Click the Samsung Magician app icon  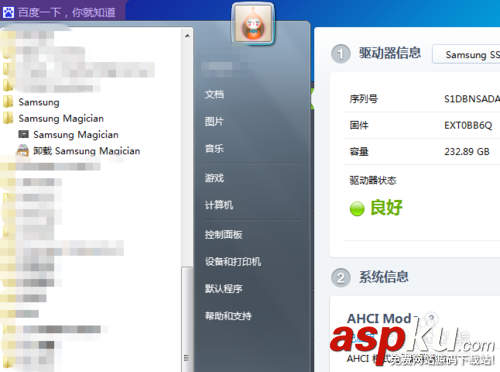coord(23,134)
